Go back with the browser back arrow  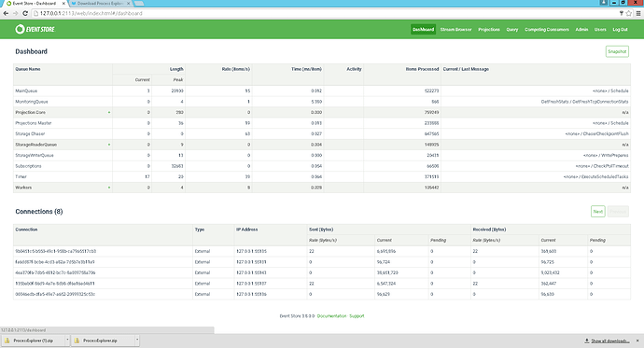pyautogui.click(x=6, y=13)
